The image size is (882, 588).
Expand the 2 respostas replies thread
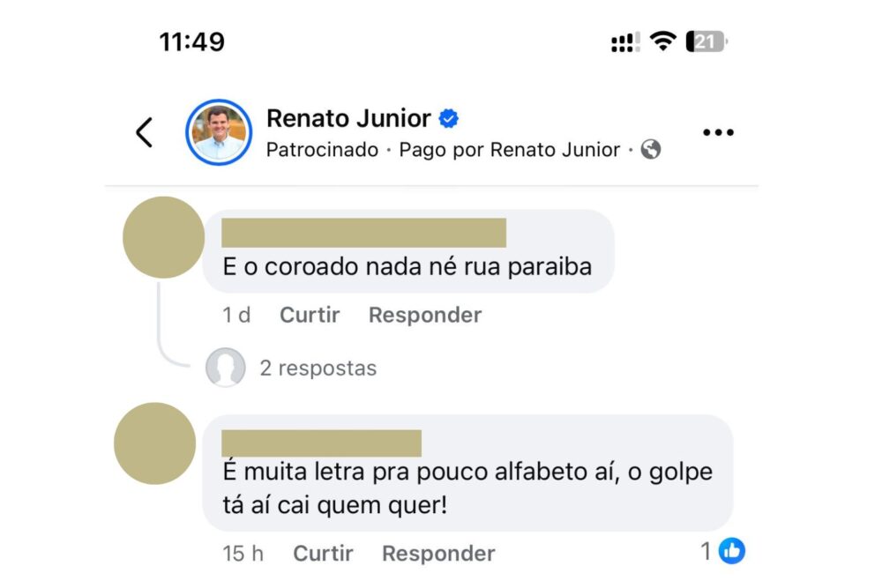318,368
